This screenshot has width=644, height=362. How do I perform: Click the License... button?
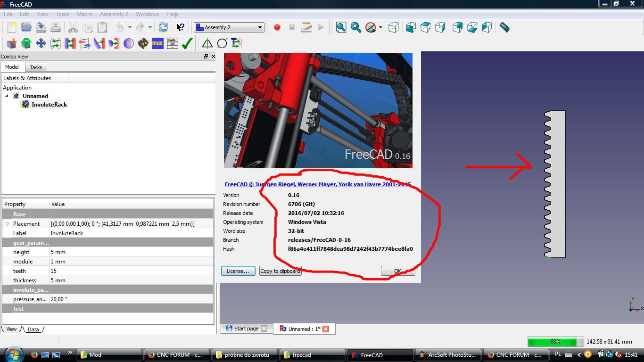238,271
